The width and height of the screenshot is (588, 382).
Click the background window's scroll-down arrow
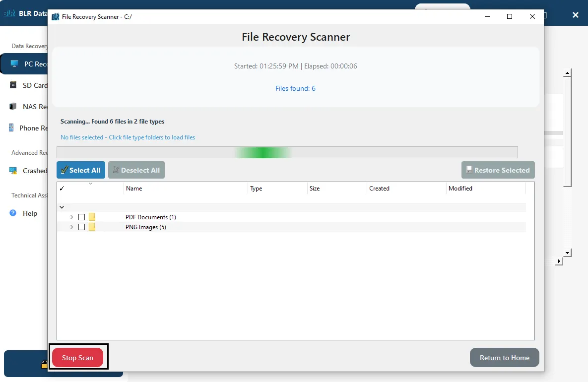click(568, 253)
